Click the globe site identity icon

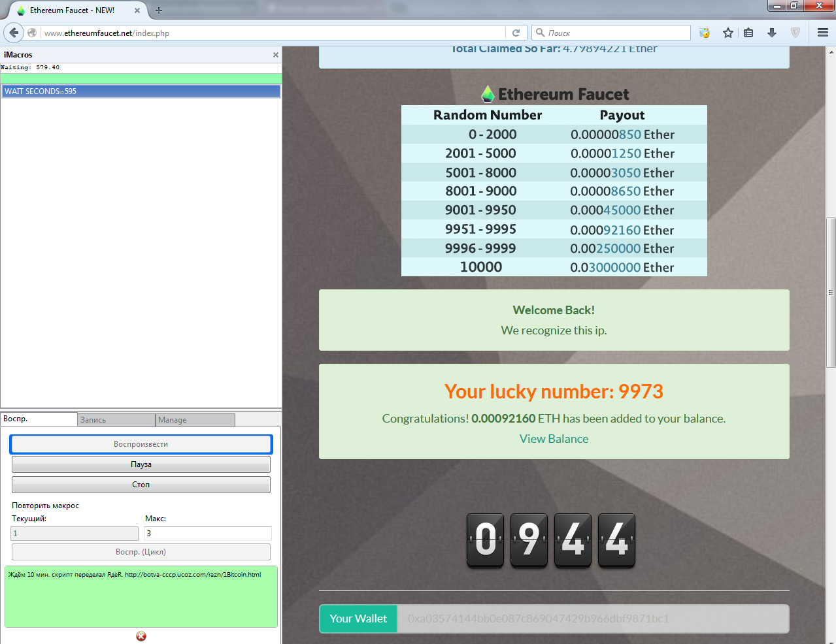(32, 33)
